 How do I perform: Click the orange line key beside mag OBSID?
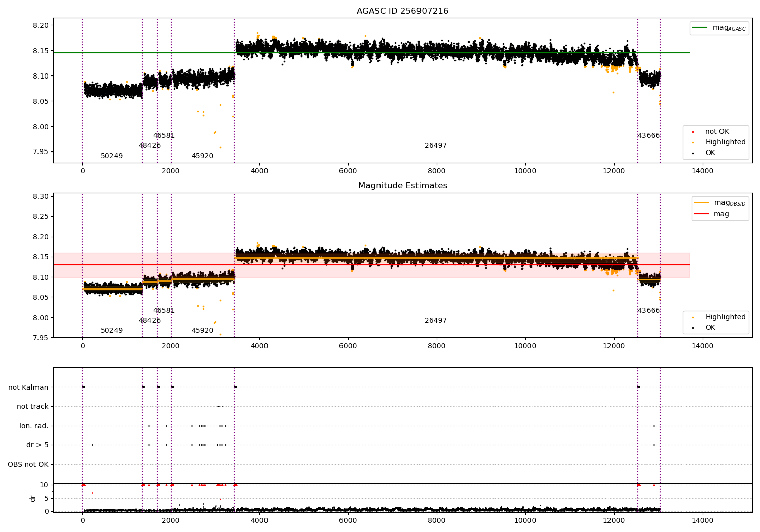click(x=702, y=203)
